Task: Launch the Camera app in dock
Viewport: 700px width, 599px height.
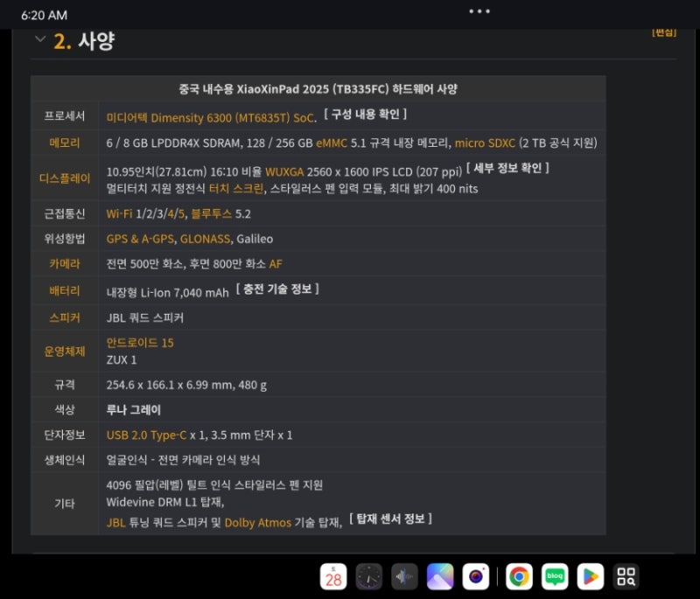Action: (x=476, y=576)
